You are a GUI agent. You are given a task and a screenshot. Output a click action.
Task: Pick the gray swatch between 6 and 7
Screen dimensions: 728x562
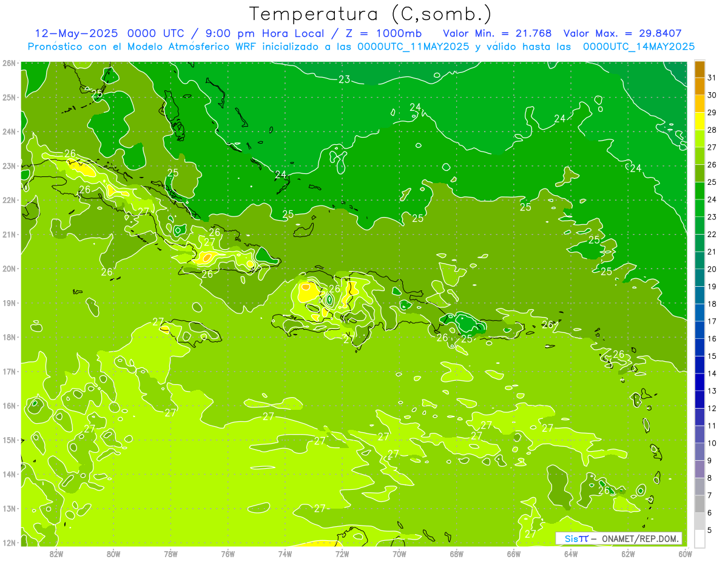pos(699,504)
